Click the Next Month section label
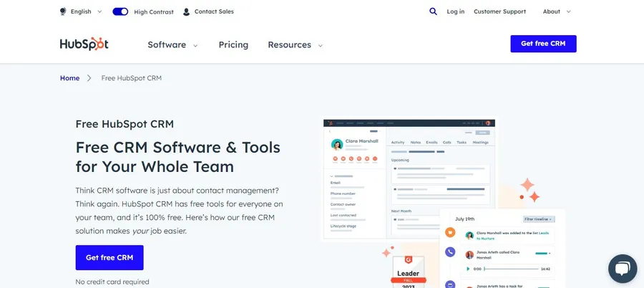Image resolution: width=644 pixels, height=288 pixels. click(x=401, y=211)
